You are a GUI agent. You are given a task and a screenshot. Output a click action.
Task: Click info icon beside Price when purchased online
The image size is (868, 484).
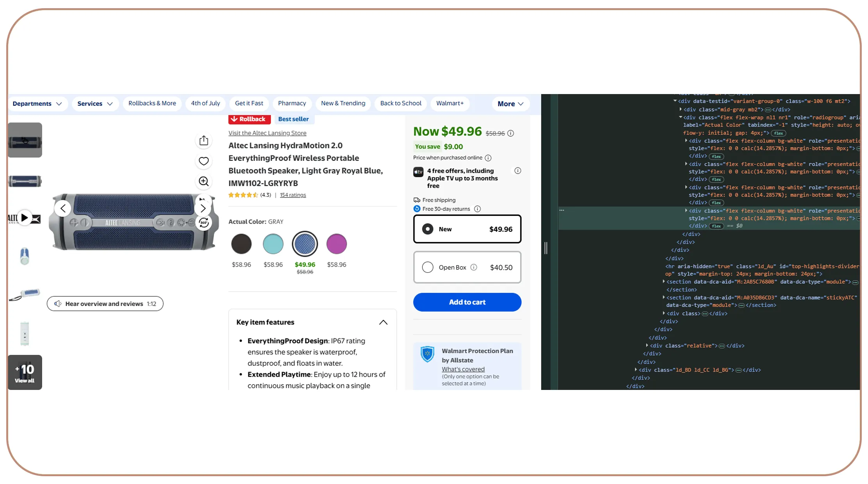coord(488,158)
